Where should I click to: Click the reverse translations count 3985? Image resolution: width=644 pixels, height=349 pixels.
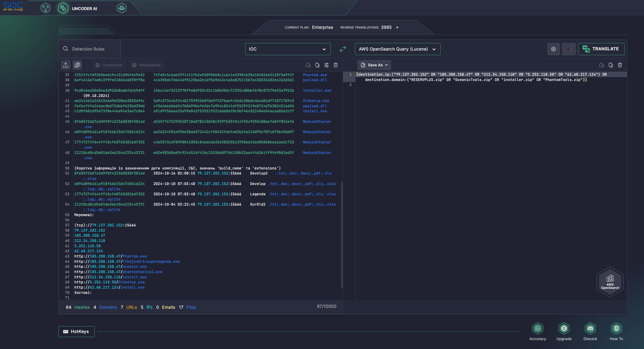[x=386, y=27]
